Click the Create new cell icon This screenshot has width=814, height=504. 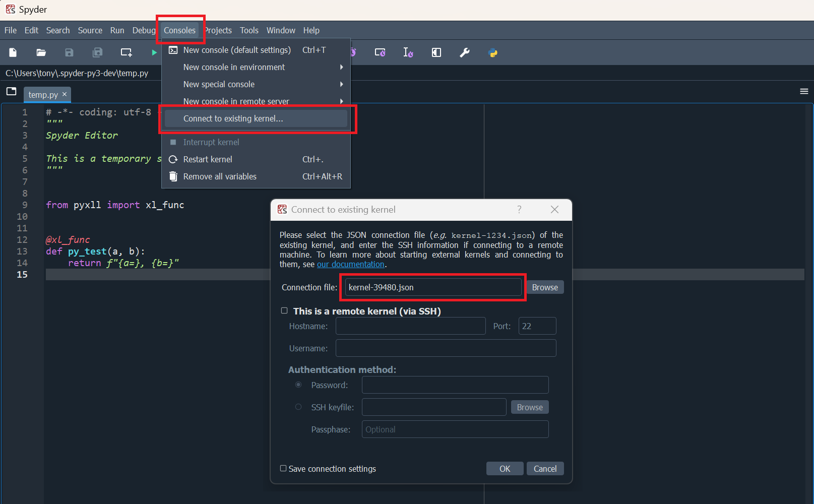point(126,52)
